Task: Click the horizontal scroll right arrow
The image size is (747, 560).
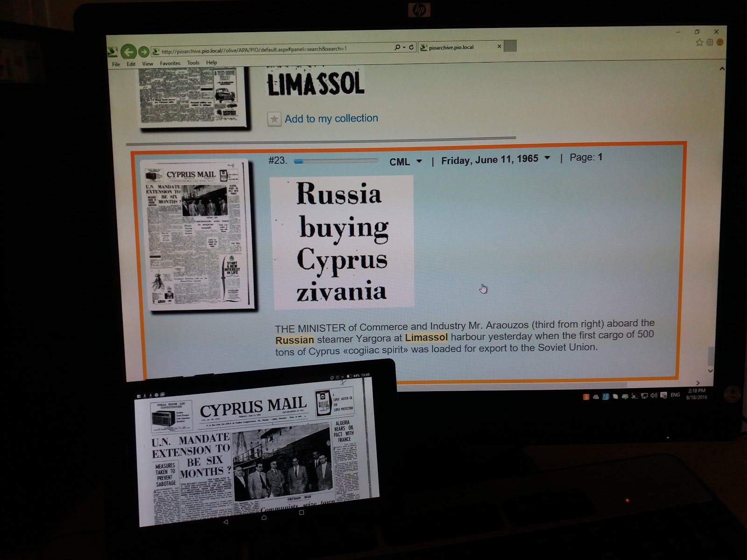Action: click(x=698, y=383)
